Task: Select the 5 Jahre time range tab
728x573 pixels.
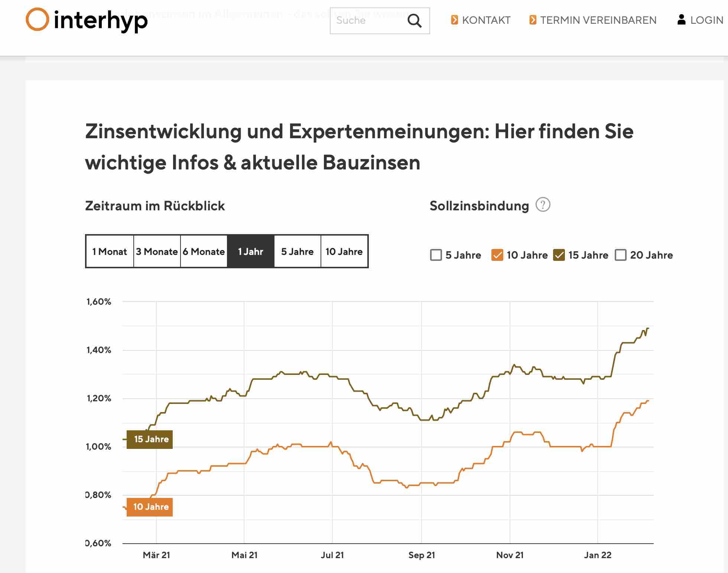Action: (x=297, y=252)
